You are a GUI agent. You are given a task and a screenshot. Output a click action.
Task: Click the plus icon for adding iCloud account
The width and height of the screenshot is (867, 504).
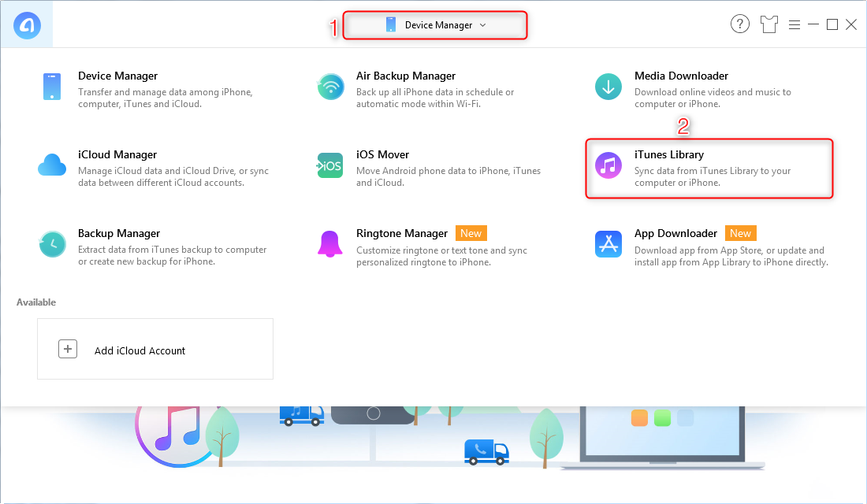(x=68, y=349)
